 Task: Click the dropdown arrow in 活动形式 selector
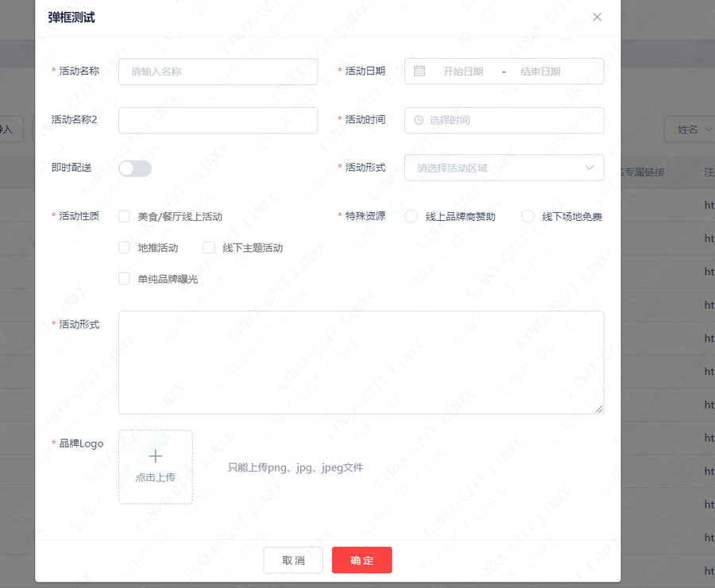[x=589, y=168]
